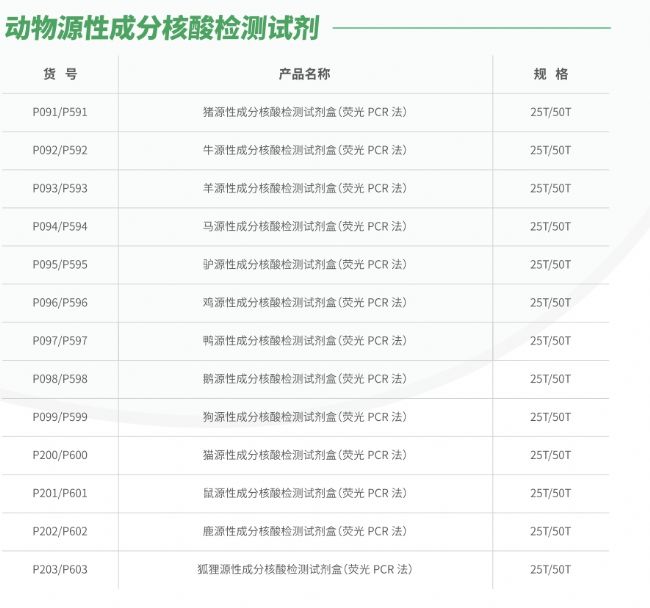The image size is (650, 608).
Task: Click item code P094/P594
Action: [x=60, y=227]
